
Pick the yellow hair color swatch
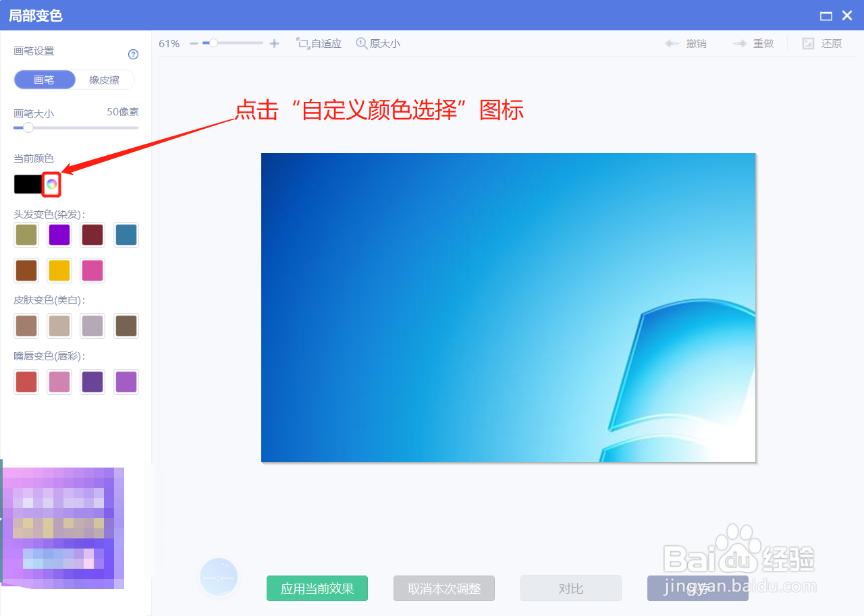click(59, 271)
